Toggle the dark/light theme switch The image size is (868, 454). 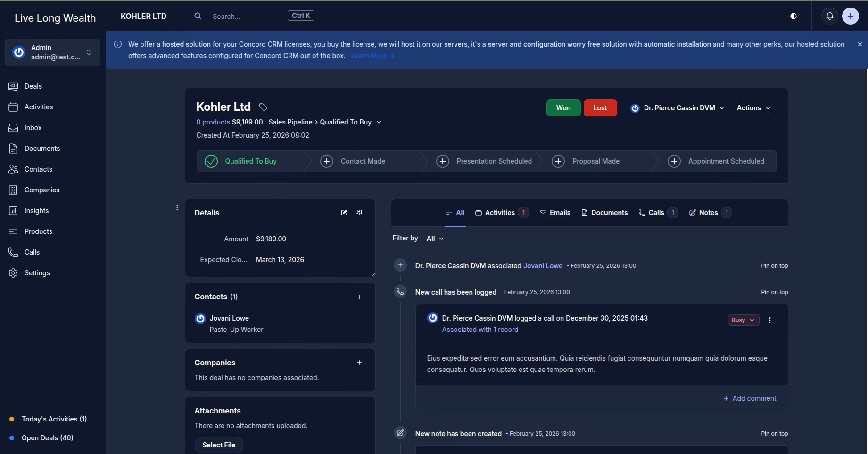point(794,16)
